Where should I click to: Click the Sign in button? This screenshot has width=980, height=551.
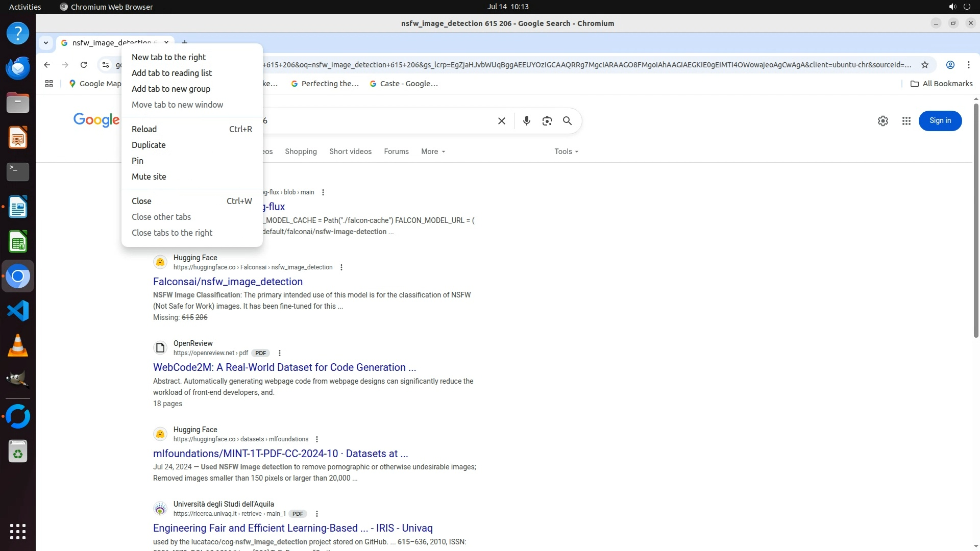pyautogui.click(x=940, y=121)
